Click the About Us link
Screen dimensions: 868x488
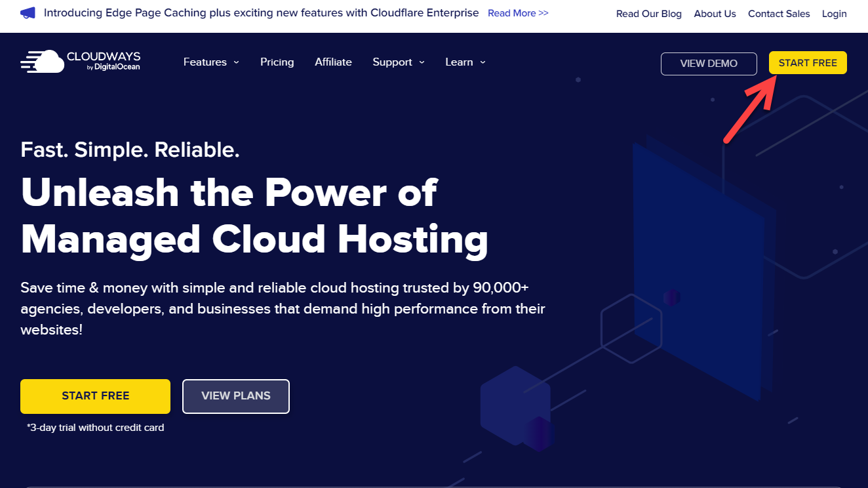coord(715,13)
